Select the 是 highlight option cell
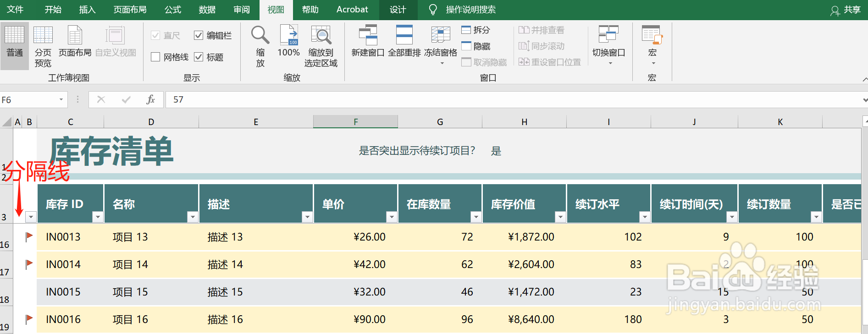The height and width of the screenshot is (334, 868). click(x=496, y=151)
